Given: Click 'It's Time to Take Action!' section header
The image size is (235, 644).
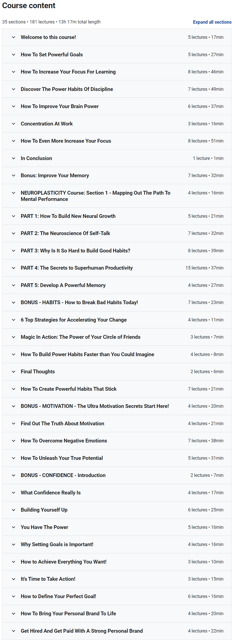Looking at the screenshot, I should click(48, 579).
